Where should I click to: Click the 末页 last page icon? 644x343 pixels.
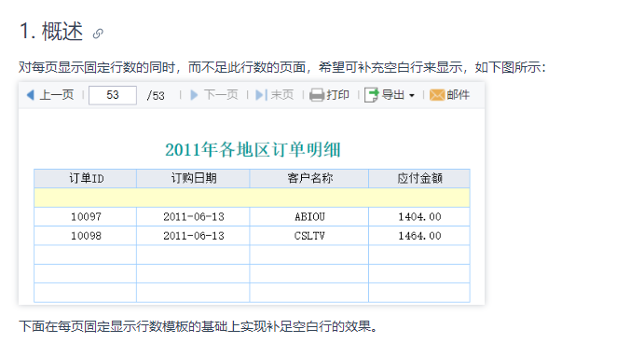(x=261, y=95)
